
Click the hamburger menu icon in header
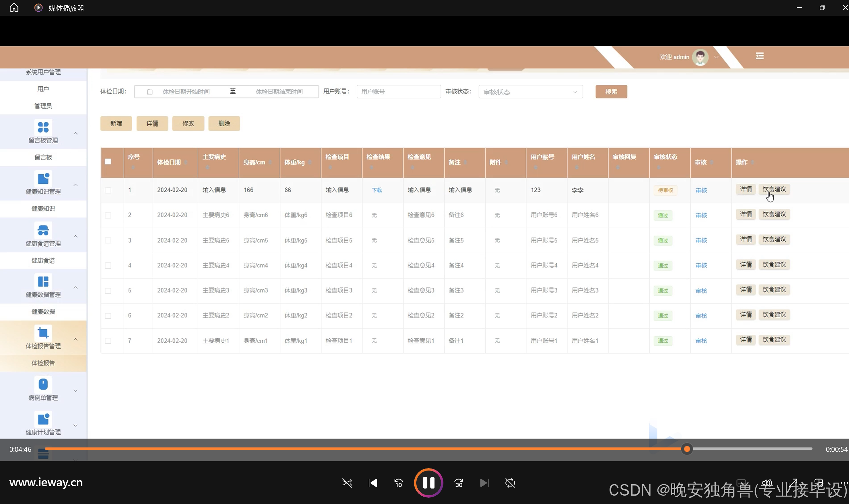[x=759, y=56]
